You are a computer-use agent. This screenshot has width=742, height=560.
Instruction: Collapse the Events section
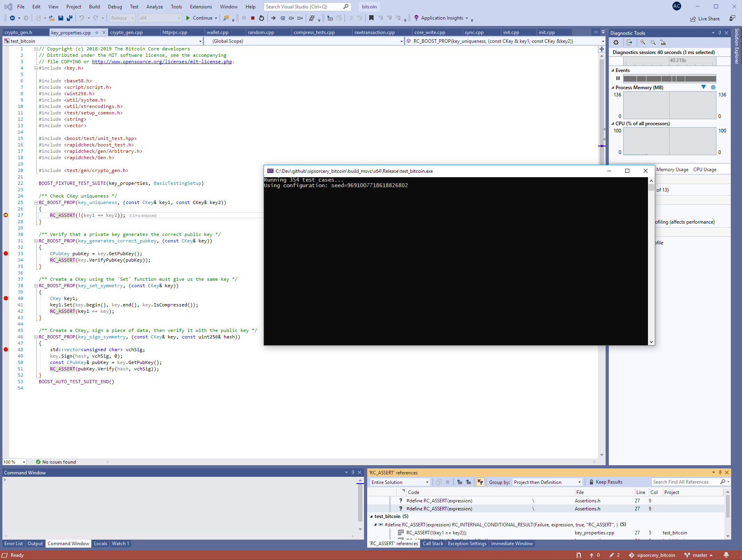(613, 70)
